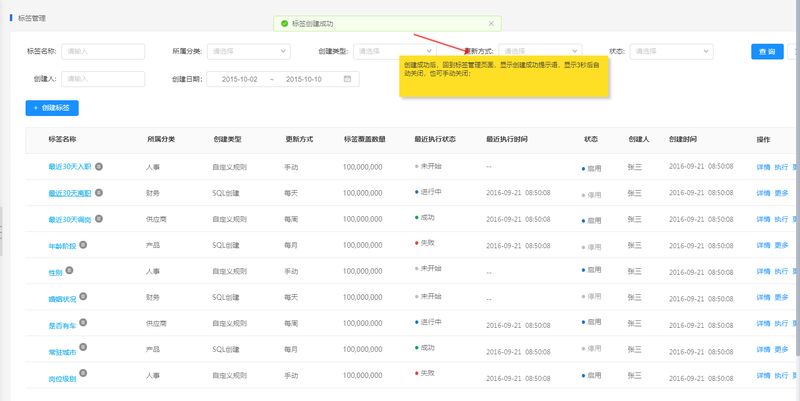Image resolution: width=800 pixels, height=401 pixels.
Task: Click 详情 in the 岗位级别 row
Action: pos(763,375)
